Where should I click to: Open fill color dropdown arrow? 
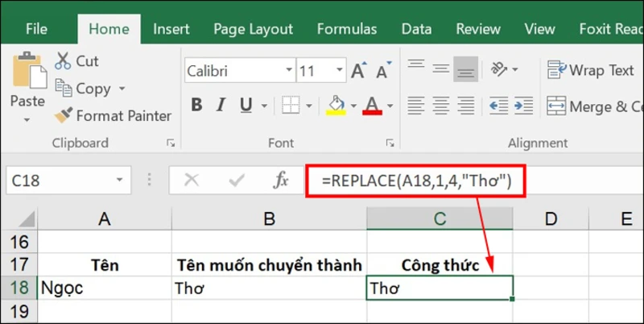click(x=353, y=106)
